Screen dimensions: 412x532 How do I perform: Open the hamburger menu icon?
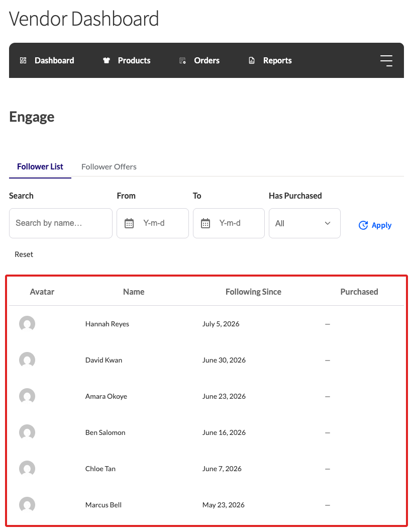pos(386,60)
